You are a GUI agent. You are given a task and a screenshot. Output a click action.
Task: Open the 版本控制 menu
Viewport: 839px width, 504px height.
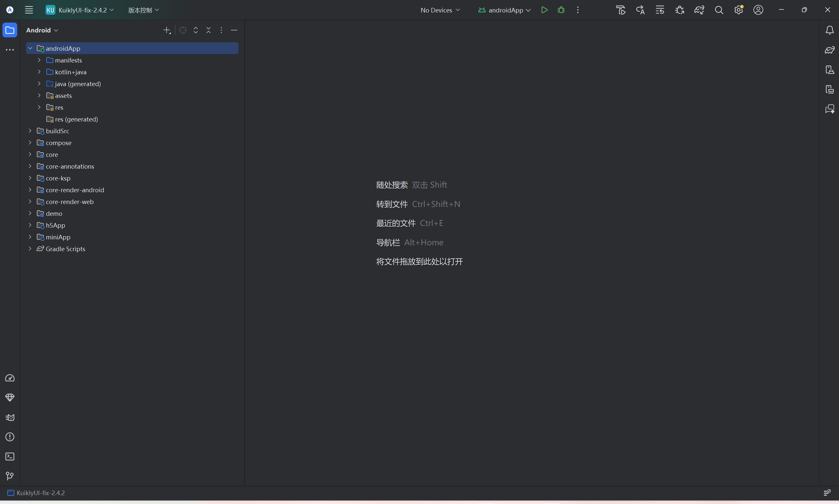(143, 10)
